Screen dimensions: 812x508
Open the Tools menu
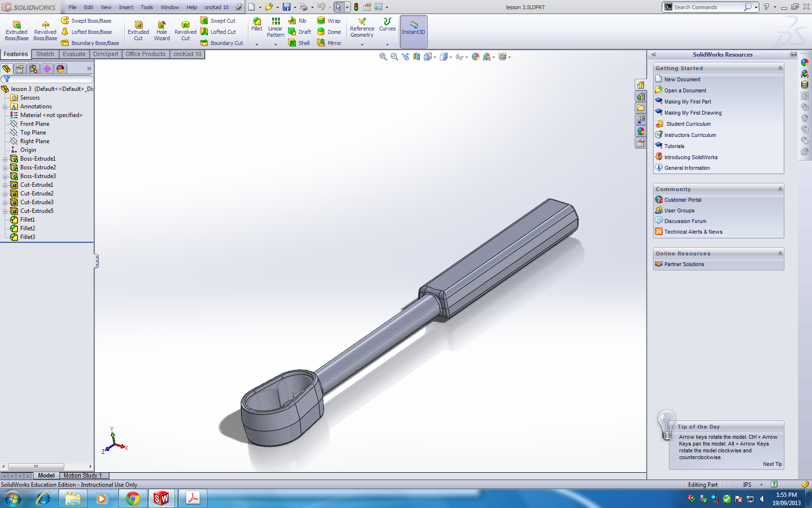pos(146,7)
